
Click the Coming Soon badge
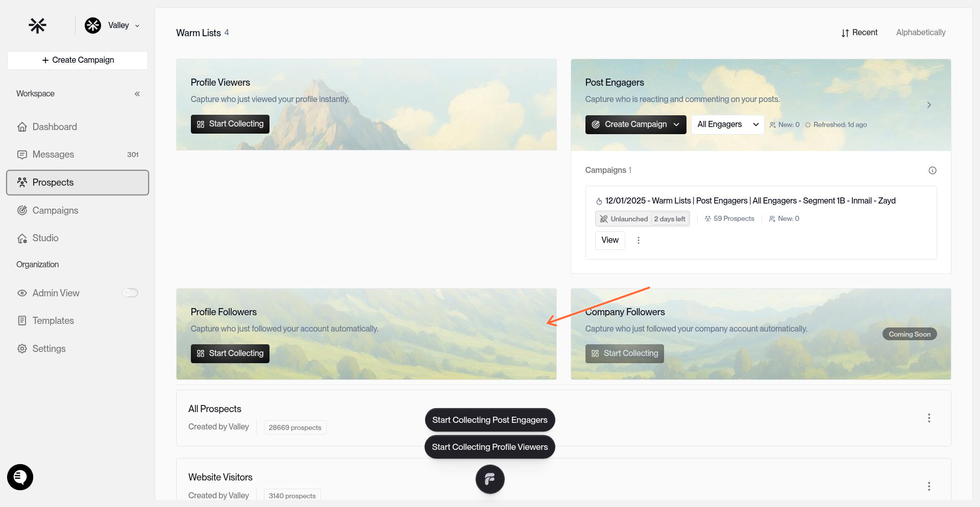910,335
